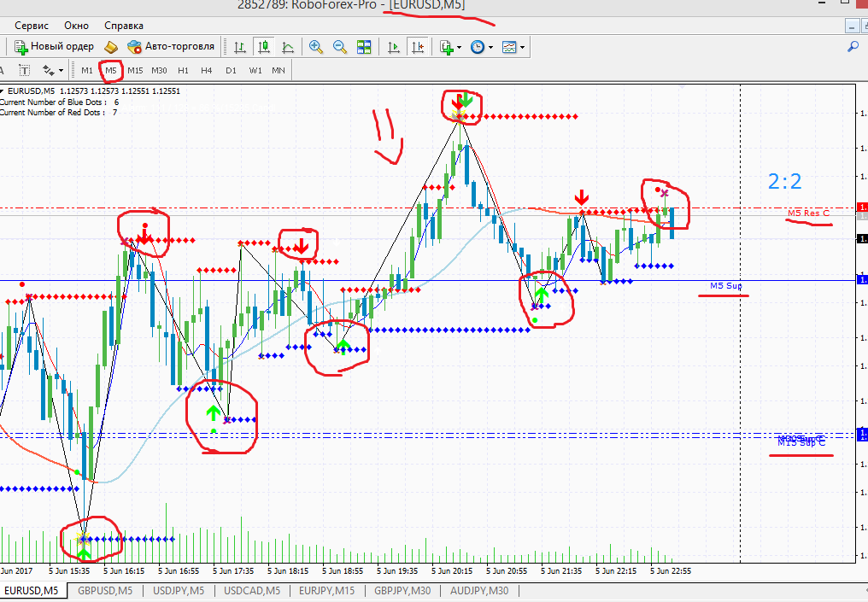
Task: Click the M5 Sup level label
Action: pyautogui.click(x=725, y=285)
